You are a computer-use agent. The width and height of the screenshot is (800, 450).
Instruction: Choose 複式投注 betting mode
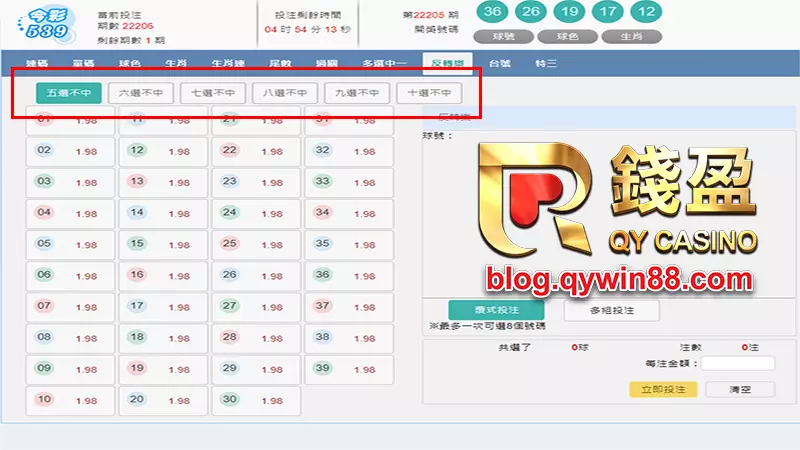[x=496, y=310]
